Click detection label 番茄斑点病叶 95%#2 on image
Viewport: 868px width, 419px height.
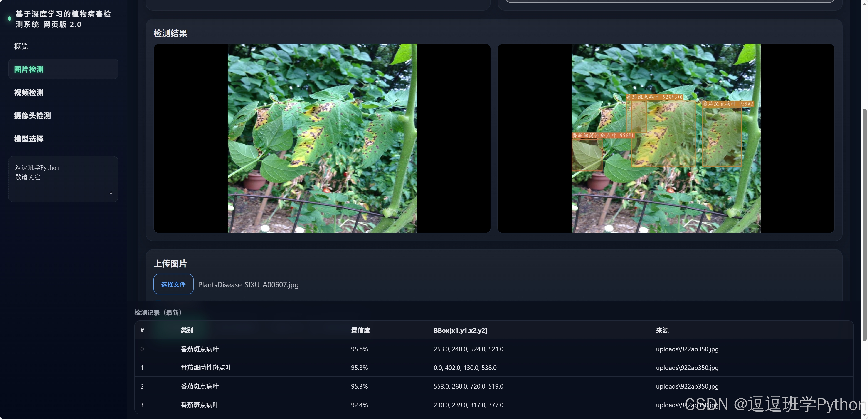click(x=728, y=104)
